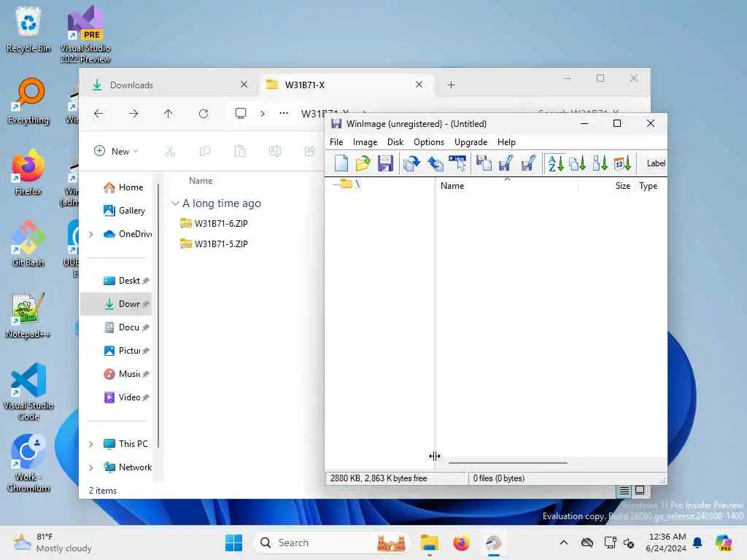Show hidden system tray icons
Screen dimensions: 747x560
pos(564,542)
